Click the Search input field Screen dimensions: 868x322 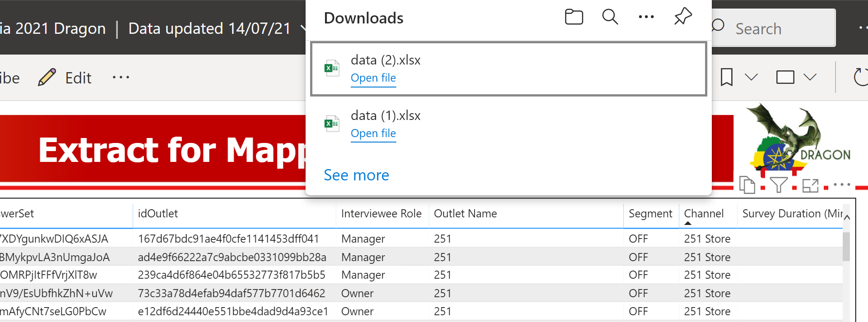point(773,28)
